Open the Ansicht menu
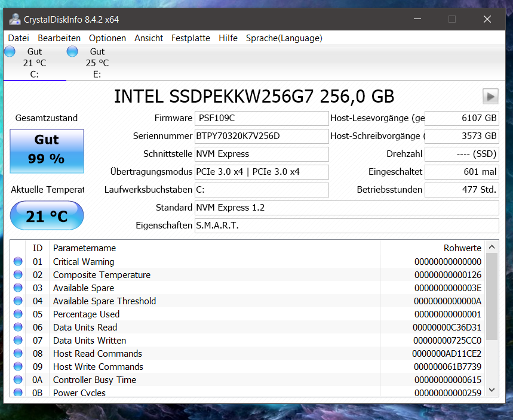 [149, 38]
